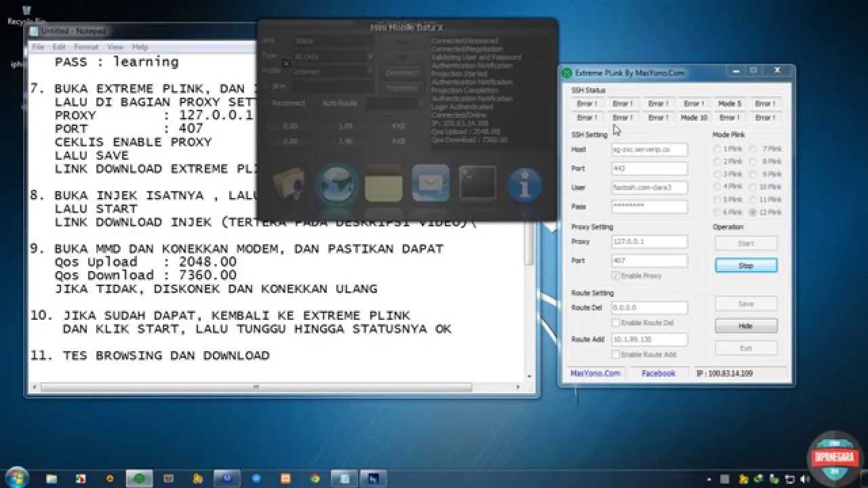868x488 pixels.
Task: Open the File menu in Notepad
Action: tap(38, 47)
